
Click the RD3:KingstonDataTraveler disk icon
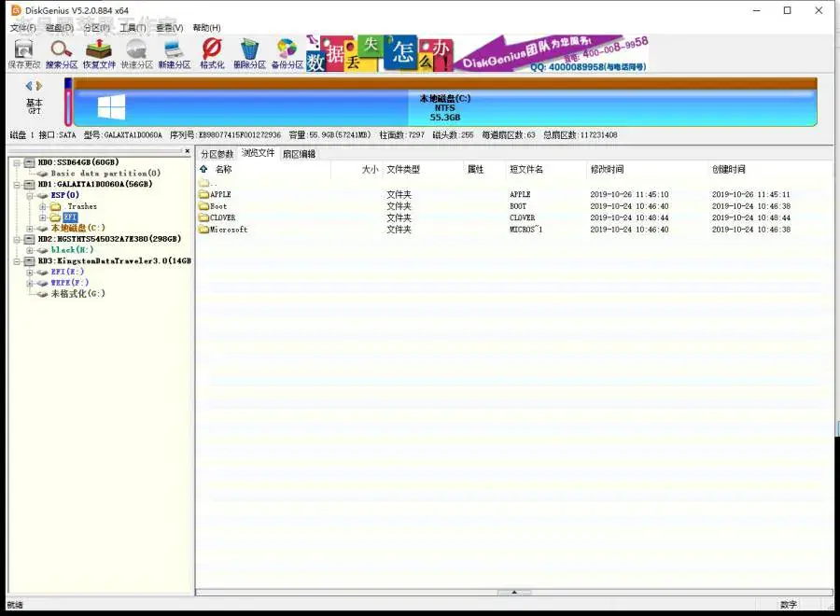(30, 260)
